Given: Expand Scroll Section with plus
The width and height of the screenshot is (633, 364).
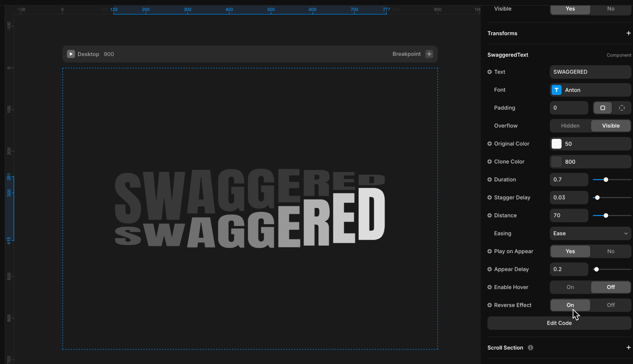Looking at the screenshot, I should 628,348.
